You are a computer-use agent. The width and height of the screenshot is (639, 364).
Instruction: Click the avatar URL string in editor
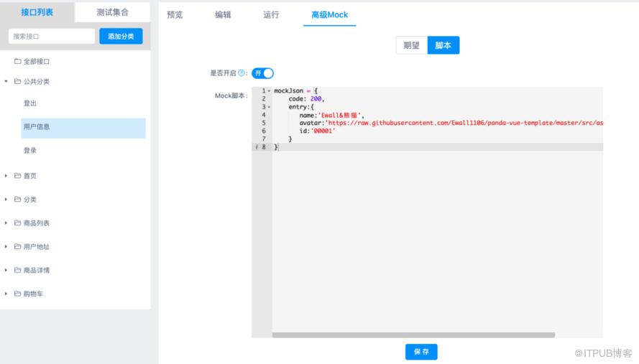(x=464, y=123)
